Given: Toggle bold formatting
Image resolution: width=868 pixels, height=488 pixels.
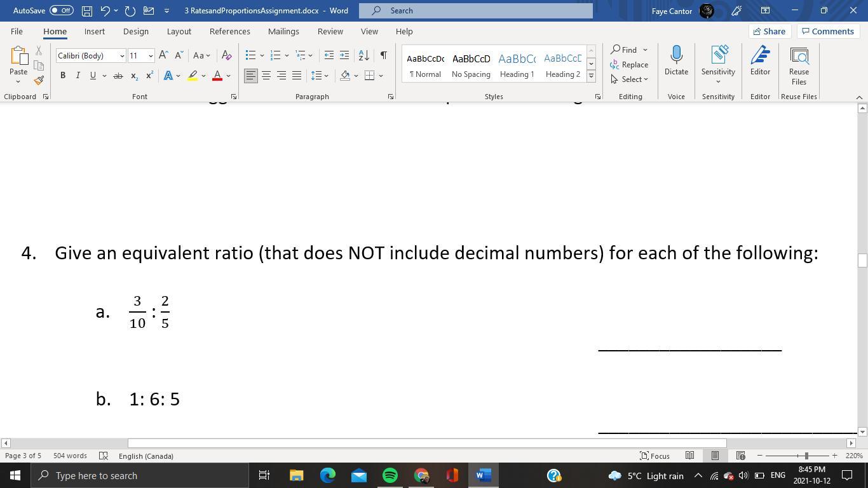Looking at the screenshot, I should point(63,76).
